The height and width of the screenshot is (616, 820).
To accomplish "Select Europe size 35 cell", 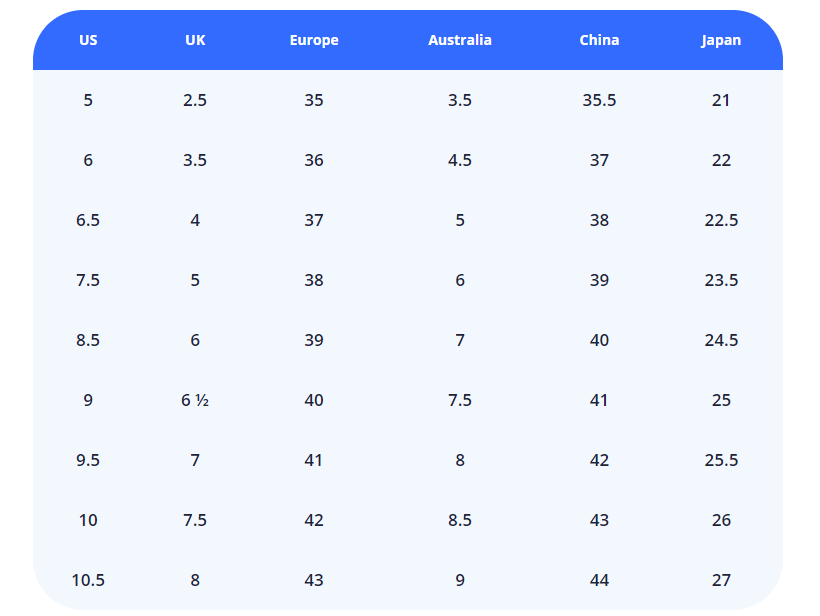I will click(x=314, y=100).
